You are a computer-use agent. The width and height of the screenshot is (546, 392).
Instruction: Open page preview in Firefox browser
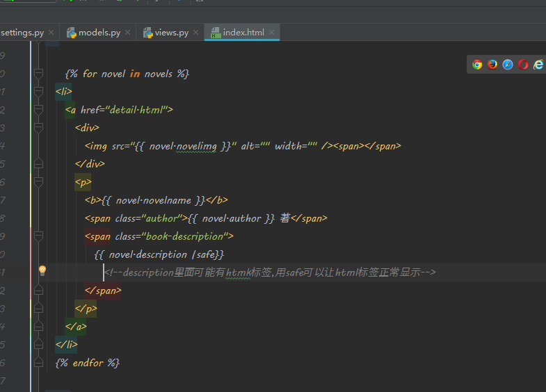492,65
